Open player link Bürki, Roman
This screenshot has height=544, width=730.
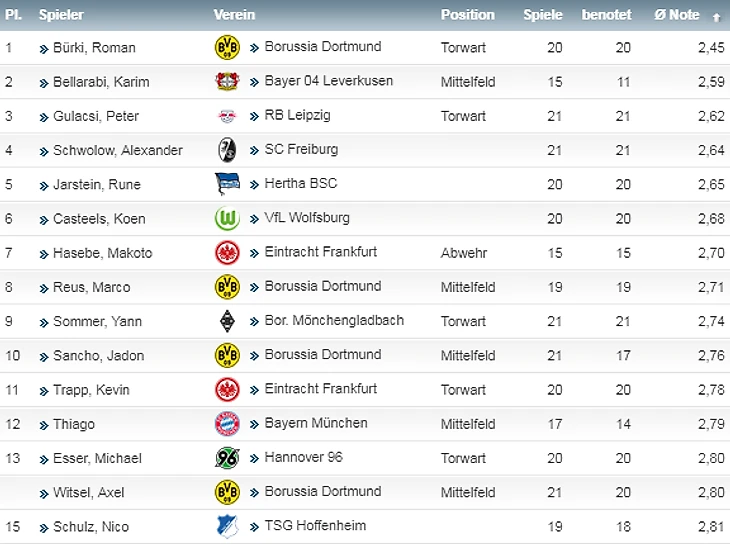[94, 48]
